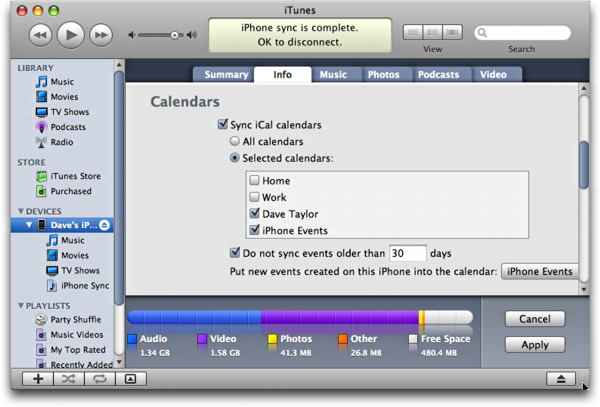Screen dimensions: 600x407
Task: Uncheck Sync iCal calendars
Action: coord(223,124)
